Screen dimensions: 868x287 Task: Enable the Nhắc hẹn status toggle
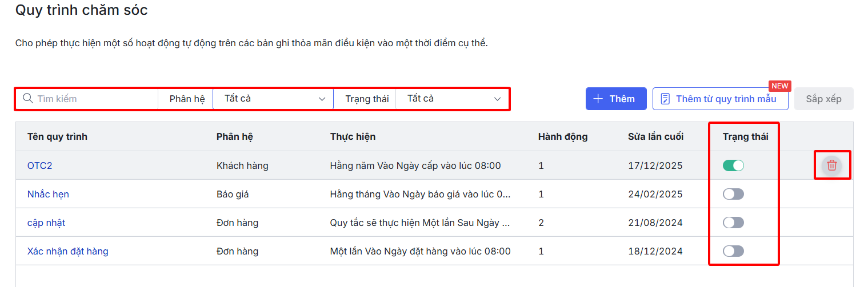pos(733,194)
